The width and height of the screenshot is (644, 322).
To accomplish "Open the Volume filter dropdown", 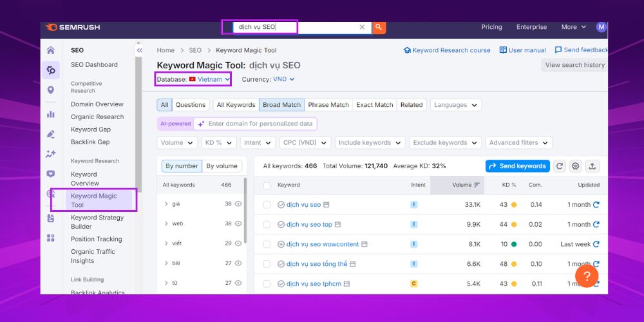I will pos(177,143).
